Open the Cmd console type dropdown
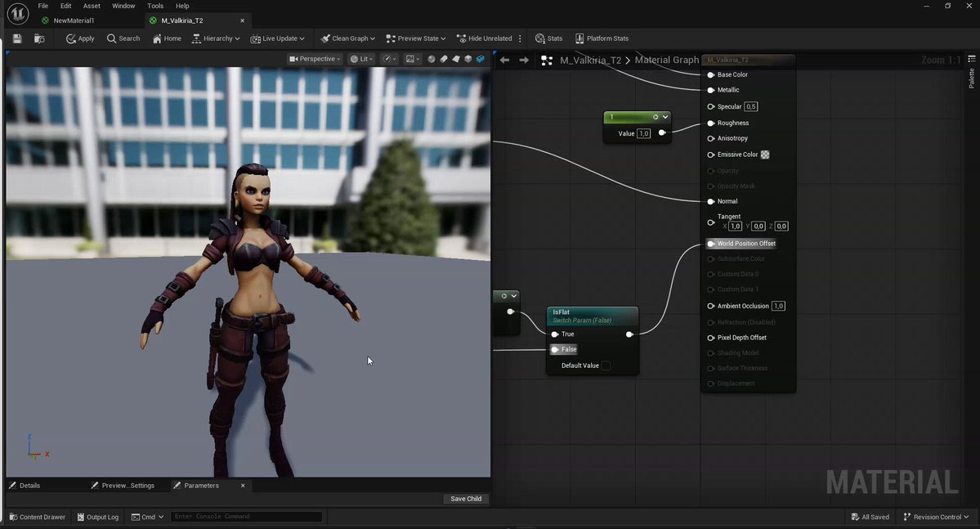 (147, 517)
